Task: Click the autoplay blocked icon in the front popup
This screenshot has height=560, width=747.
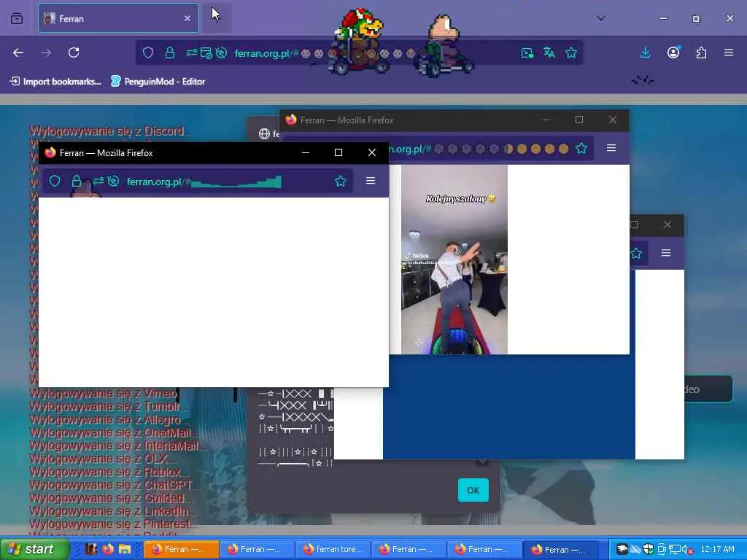Action: pos(113,181)
